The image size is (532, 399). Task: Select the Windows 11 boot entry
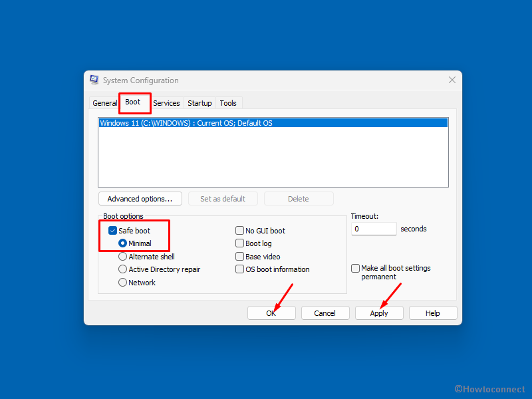tap(273, 123)
